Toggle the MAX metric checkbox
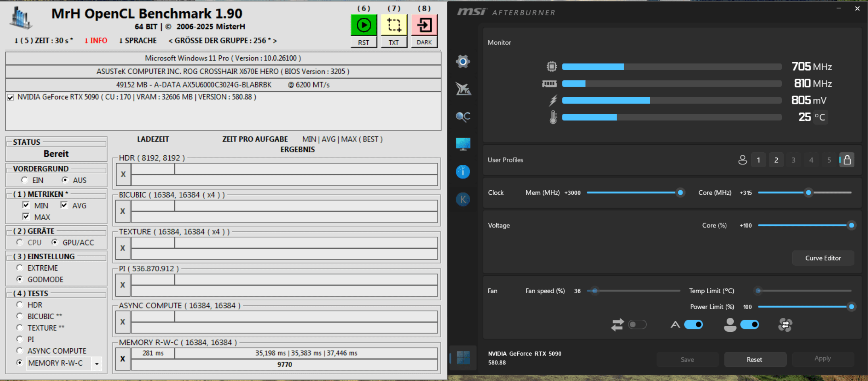This screenshot has width=868, height=381. 26,217
